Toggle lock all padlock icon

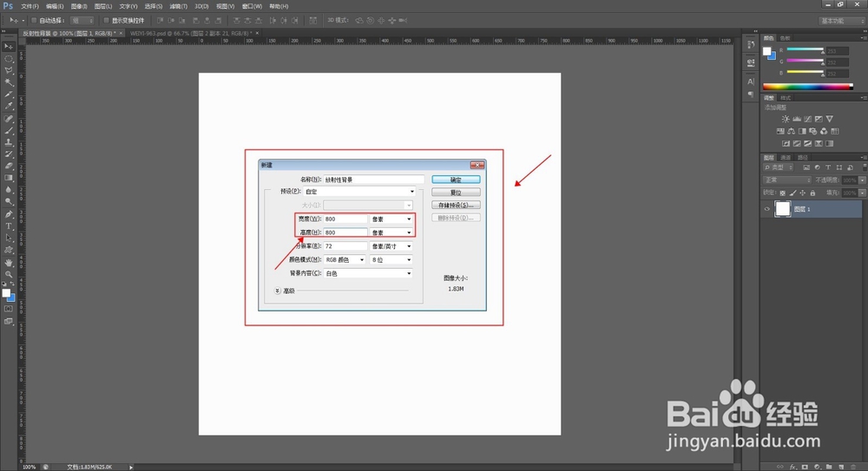click(x=812, y=193)
